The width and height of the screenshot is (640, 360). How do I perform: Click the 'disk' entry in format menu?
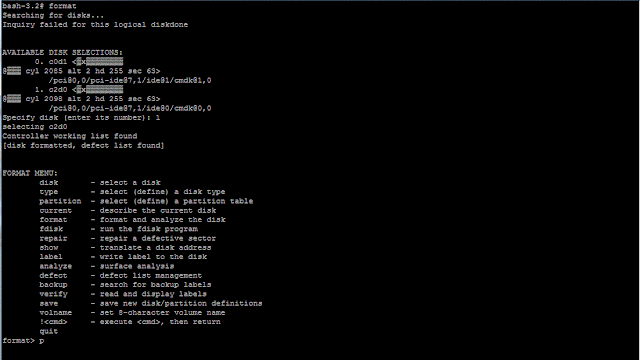(49, 182)
